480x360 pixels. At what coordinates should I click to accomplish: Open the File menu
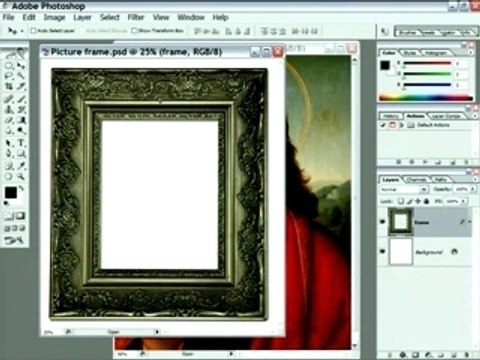(x=9, y=17)
